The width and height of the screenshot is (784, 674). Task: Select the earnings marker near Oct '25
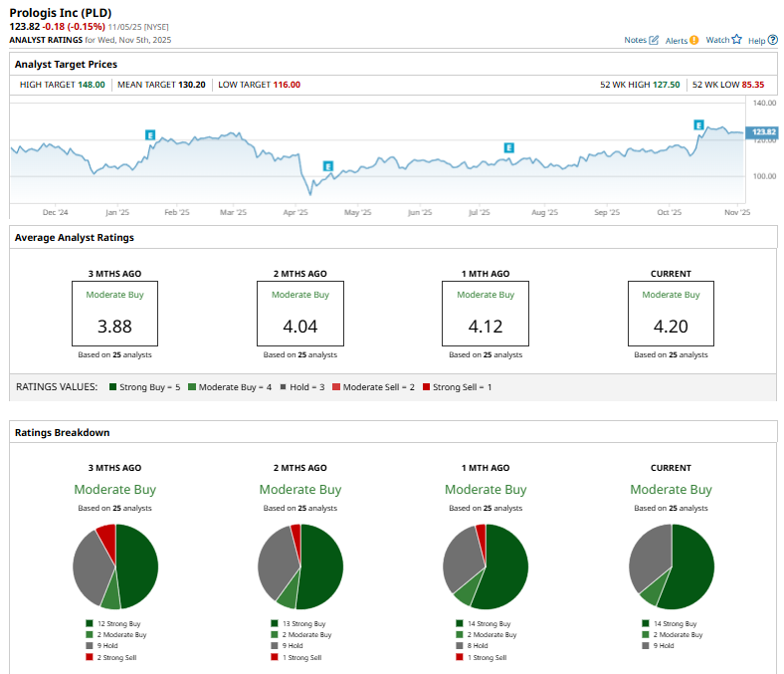pos(698,124)
